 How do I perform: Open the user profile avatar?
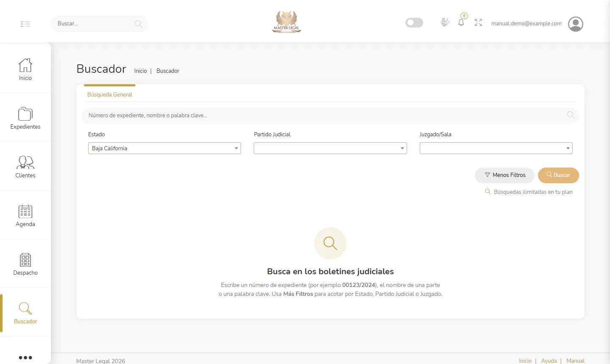pos(576,24)
